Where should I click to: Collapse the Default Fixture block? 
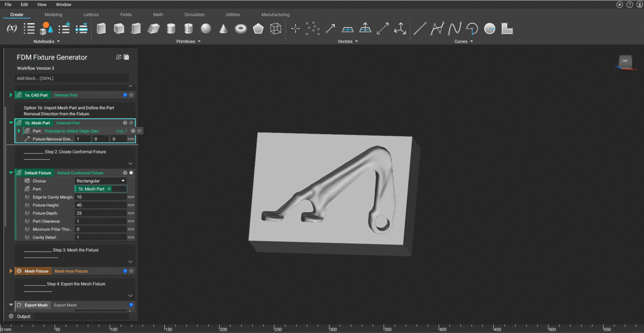tap(11, 173)
